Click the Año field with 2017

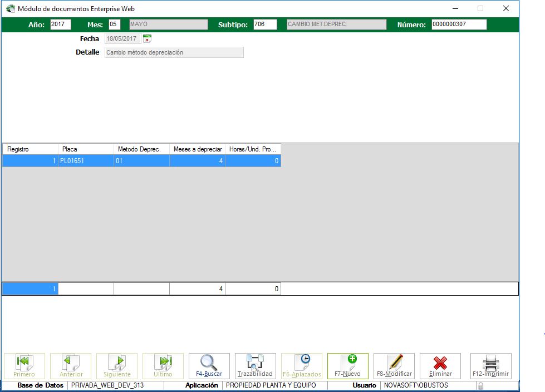tap(61, 24)
